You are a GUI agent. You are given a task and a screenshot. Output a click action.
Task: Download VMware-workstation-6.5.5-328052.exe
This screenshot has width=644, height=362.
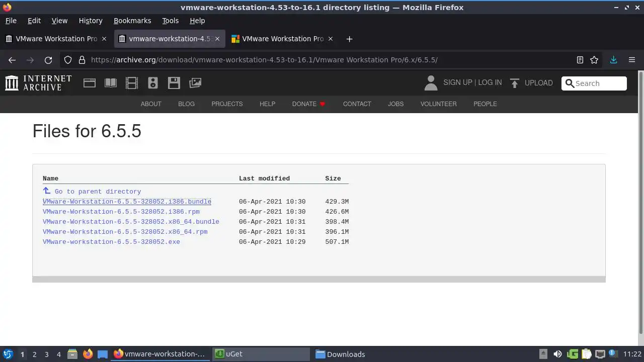[x=111, y=242]
